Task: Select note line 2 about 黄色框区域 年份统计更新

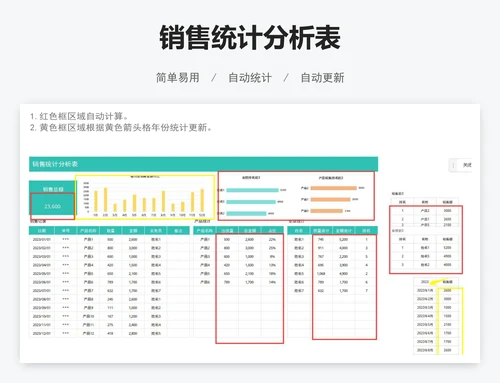Action: [x=121, y=128]
